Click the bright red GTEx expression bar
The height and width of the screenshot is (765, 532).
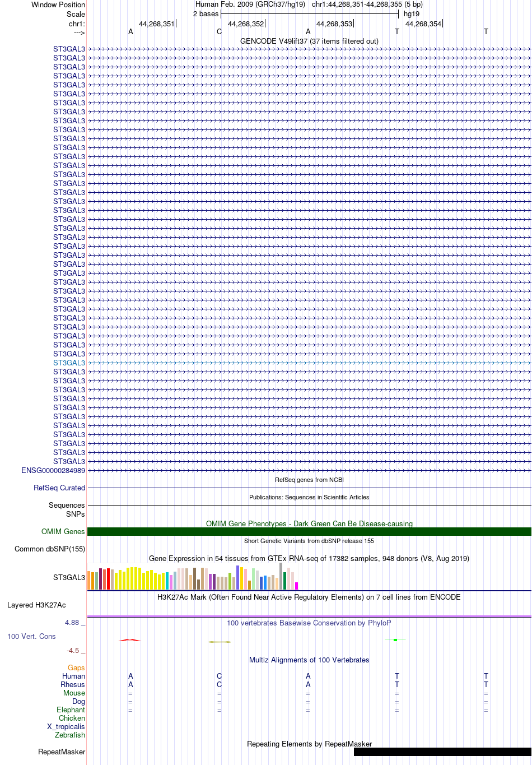tap(109, 579)
